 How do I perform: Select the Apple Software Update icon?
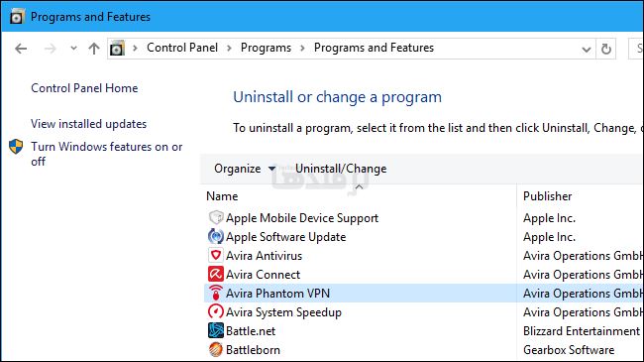pos(216,236)
